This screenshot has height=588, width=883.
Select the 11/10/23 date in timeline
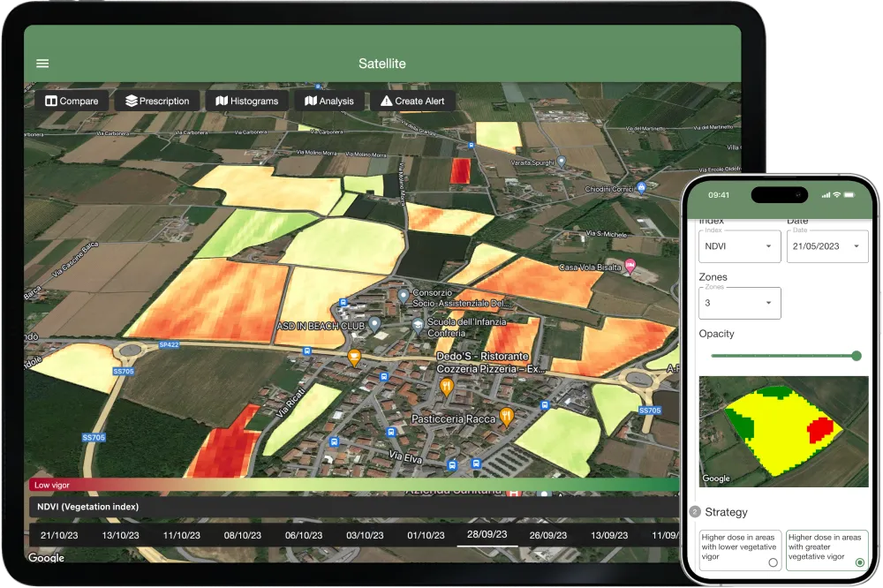coord(181,535)
